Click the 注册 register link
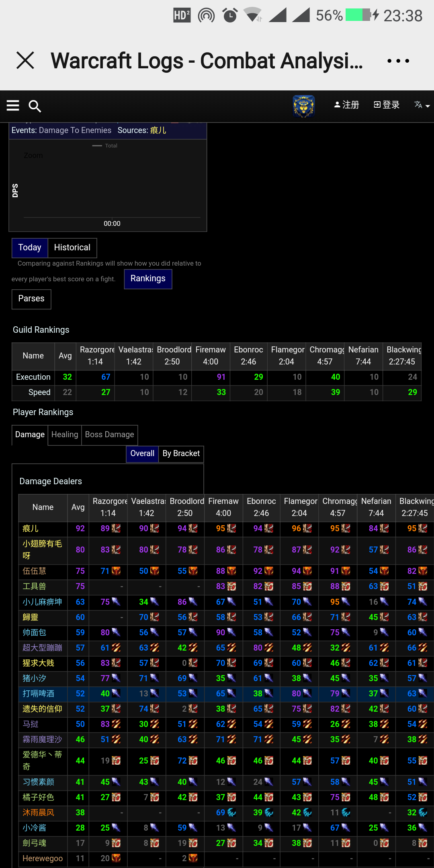434x868 pixels. pos(346,105)
